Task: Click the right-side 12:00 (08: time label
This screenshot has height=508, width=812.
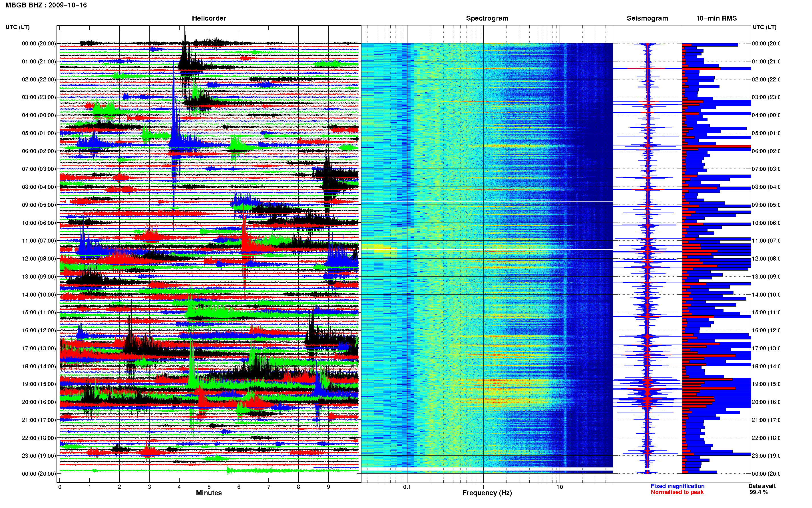Action: pos(765,259)
